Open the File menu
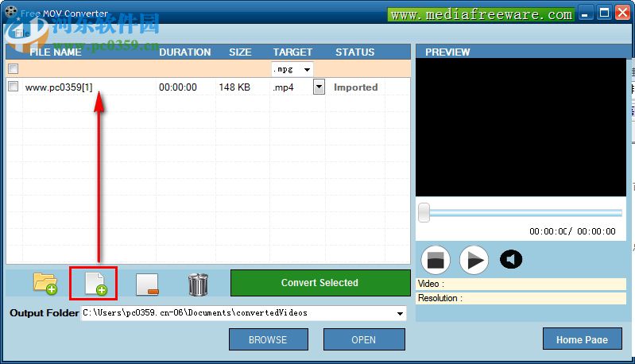The width and height of the screenshot is (635, 364). [x=22, y=33]
